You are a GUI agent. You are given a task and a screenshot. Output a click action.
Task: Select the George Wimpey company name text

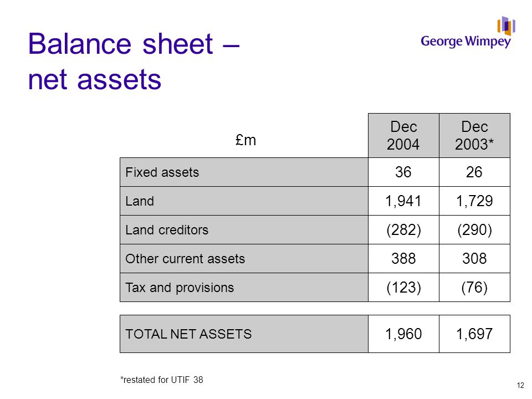point(465,42)
